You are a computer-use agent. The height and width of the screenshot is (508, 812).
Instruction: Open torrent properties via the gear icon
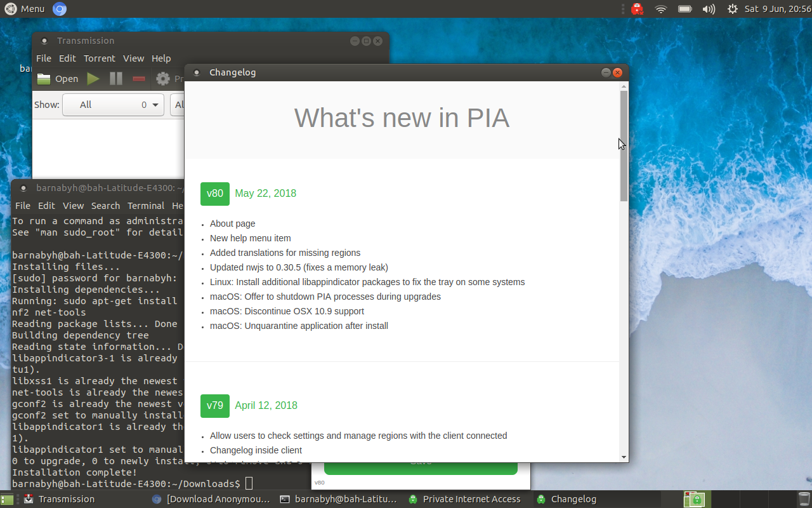point(163,79)
